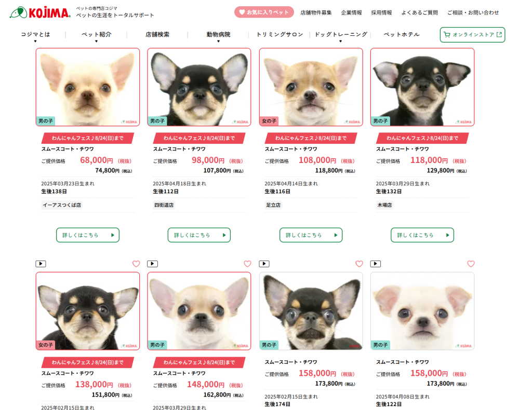Play video for 148,000円 chihuahua
Viewport: 532px width, 410px height.
(x=152, y=264)
